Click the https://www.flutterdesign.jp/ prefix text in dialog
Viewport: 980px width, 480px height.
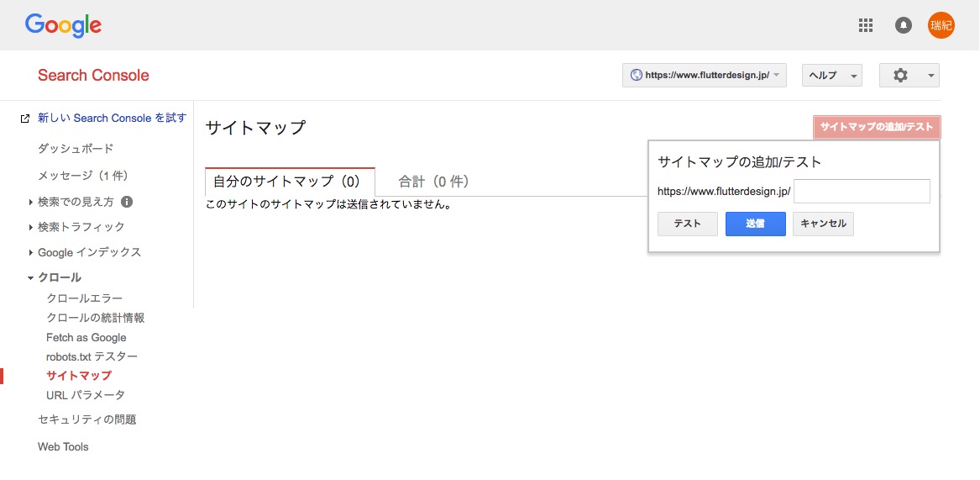[725, 192]
